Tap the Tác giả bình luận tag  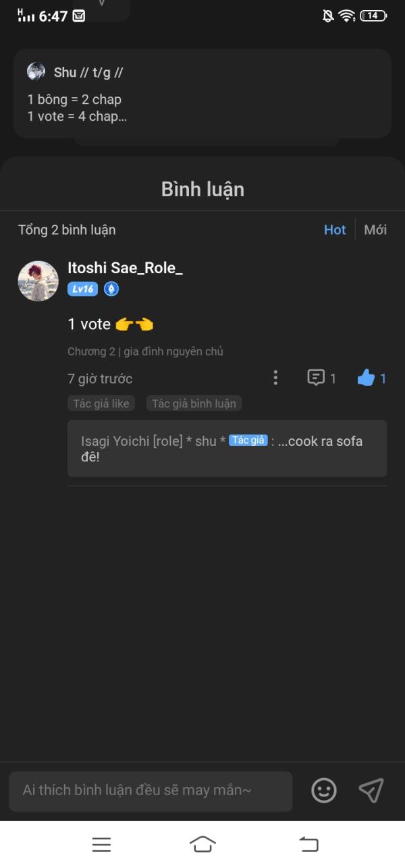click(x=194, y=403)
